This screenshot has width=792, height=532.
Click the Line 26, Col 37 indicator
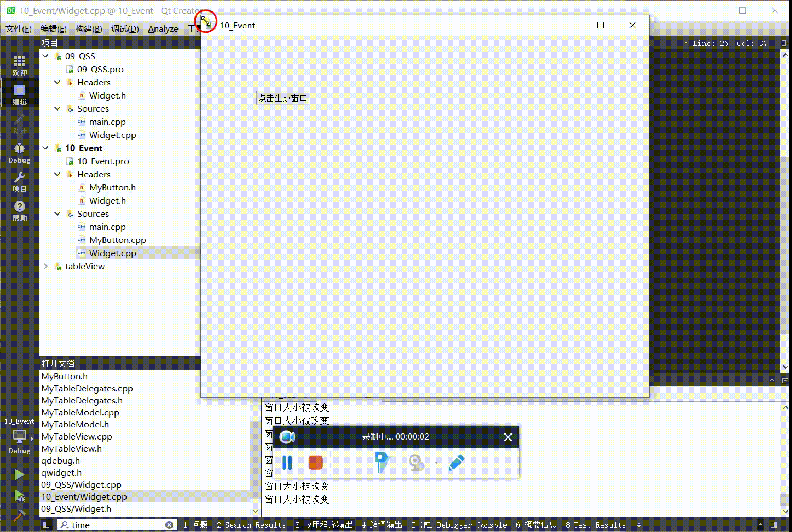[730, 43]
